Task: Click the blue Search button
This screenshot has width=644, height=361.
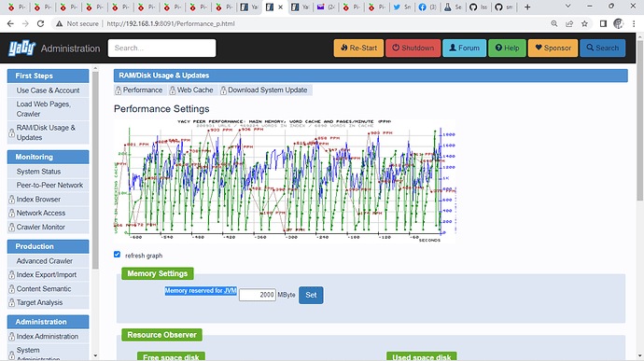Action: tap(603, 49)
